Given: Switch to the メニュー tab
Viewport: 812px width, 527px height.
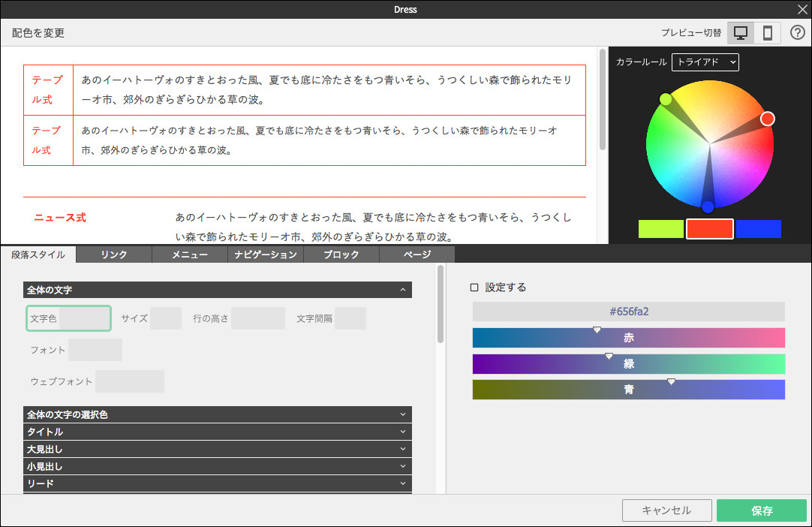Looking at the screenshot, I should click(190, 254).
